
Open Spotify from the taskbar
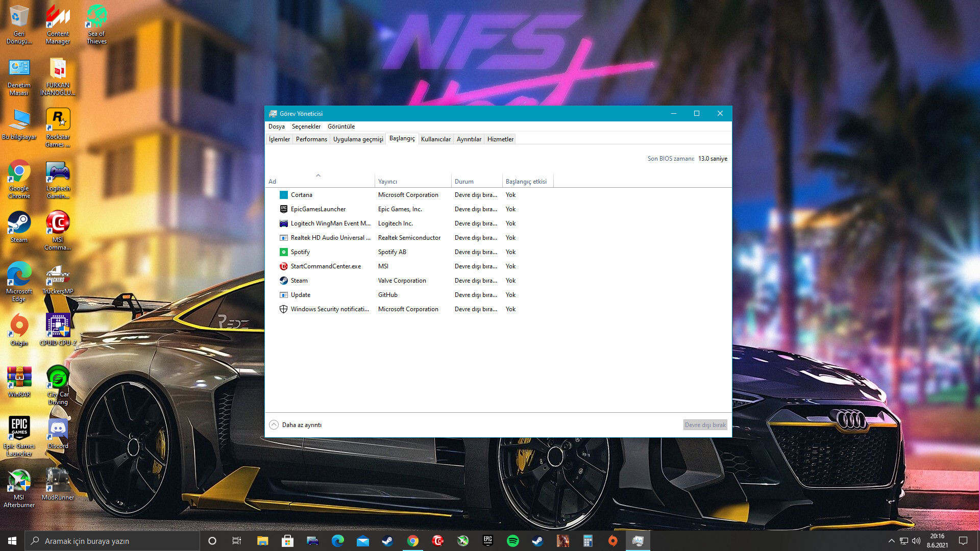pyautogui.click(x=512, y=541)
